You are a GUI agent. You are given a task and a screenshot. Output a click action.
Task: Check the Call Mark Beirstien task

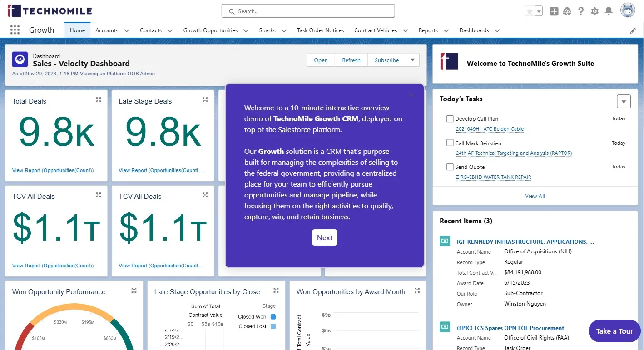coord(450,143)
